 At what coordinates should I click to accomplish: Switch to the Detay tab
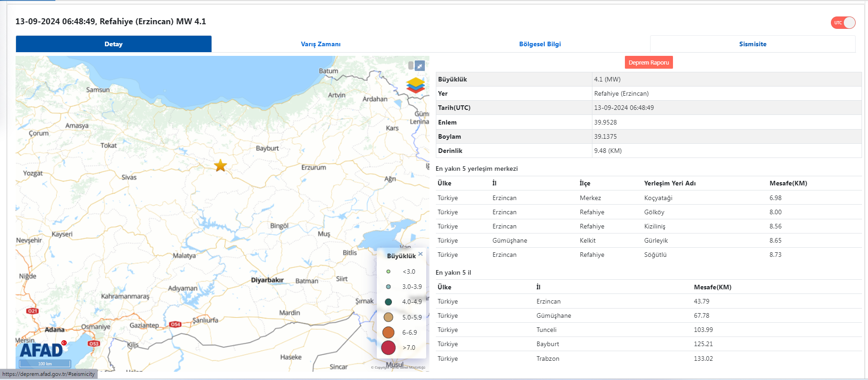point(114,44)
